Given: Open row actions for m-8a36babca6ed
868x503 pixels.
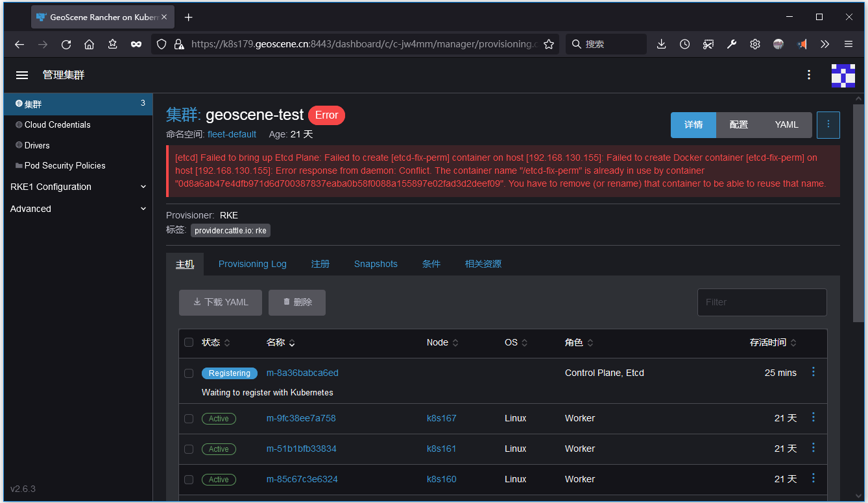Looking at the screenshot, I should (814, 372).
